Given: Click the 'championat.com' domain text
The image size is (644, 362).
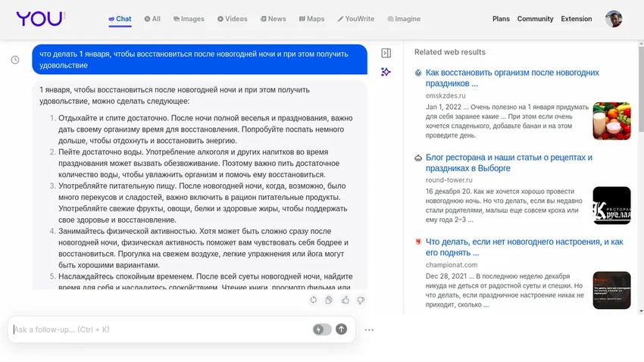Looking at the screenshot, I should point(452,265).
